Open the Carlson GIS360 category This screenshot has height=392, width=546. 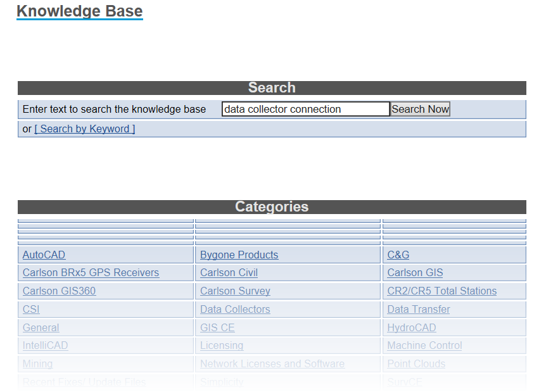(59, 291)
